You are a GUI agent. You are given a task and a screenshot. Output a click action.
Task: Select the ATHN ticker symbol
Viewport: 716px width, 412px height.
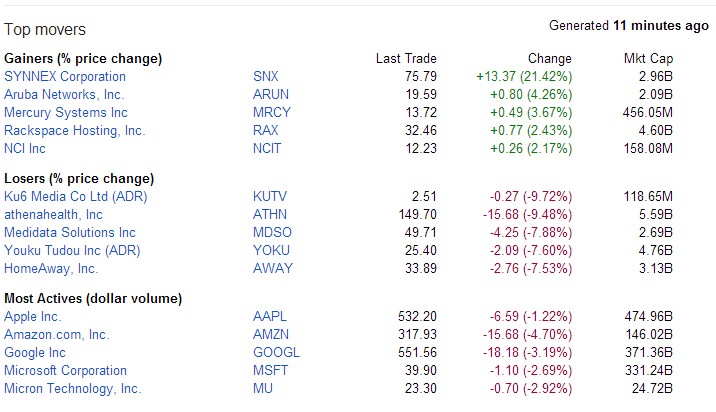click(x=270, y=214)
